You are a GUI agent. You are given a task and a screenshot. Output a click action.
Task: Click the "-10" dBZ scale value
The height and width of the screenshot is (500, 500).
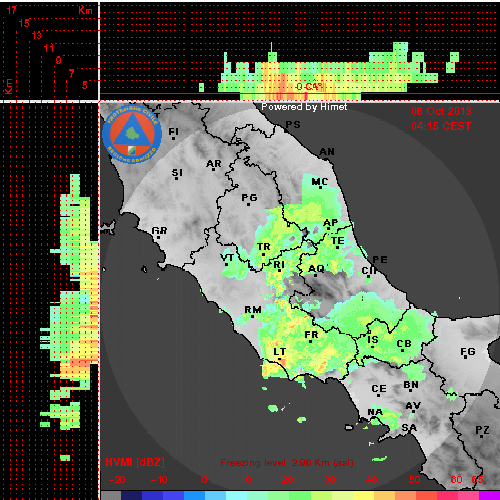(159, 480)
